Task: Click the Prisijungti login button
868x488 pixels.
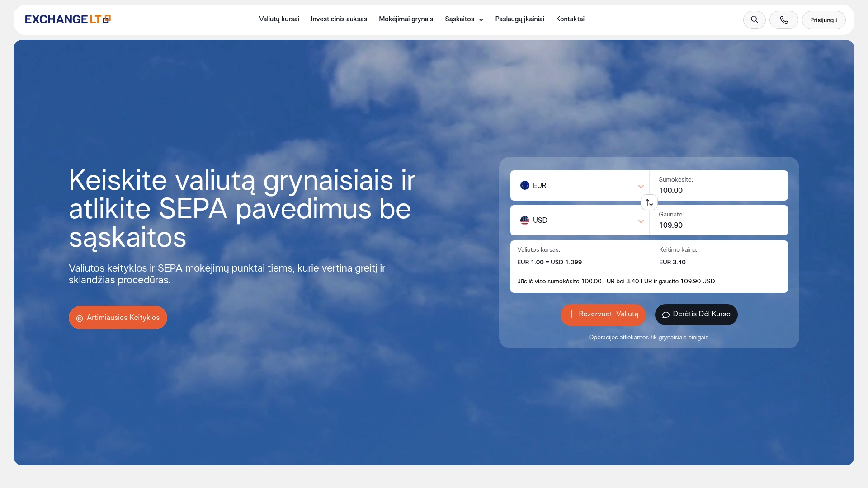Action: click(823, 20)
